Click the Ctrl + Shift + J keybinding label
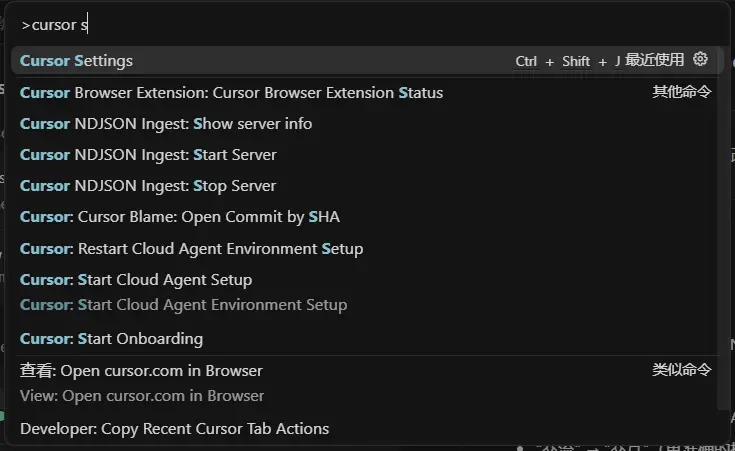 [568, 61]
